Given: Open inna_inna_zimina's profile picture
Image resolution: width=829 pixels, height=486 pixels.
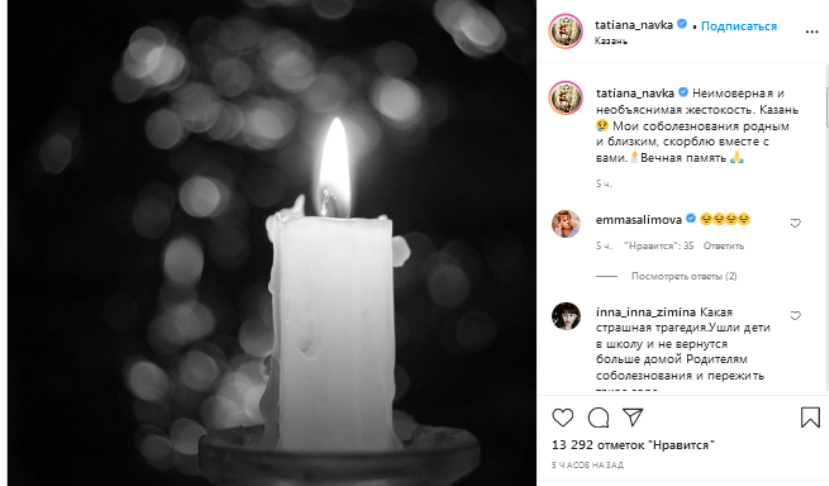Looking at the screenshot, I should [566, 316].
